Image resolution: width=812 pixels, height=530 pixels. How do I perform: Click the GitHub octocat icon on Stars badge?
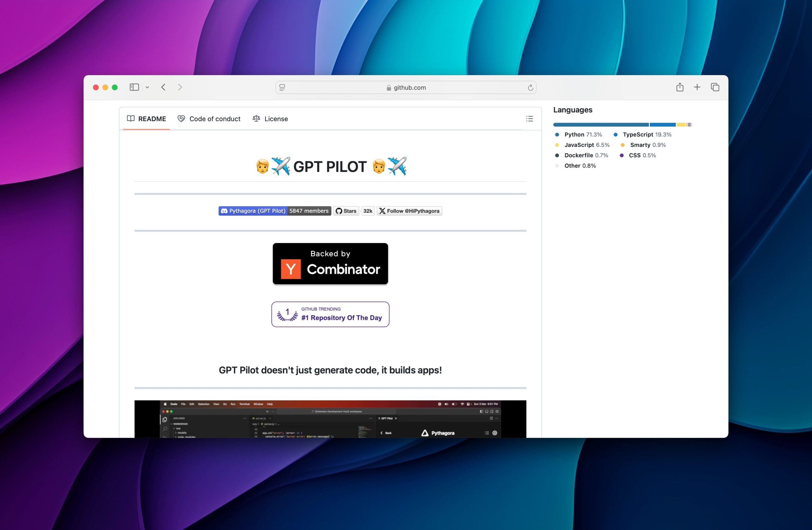pyautogui.click(x=339, y=211)
